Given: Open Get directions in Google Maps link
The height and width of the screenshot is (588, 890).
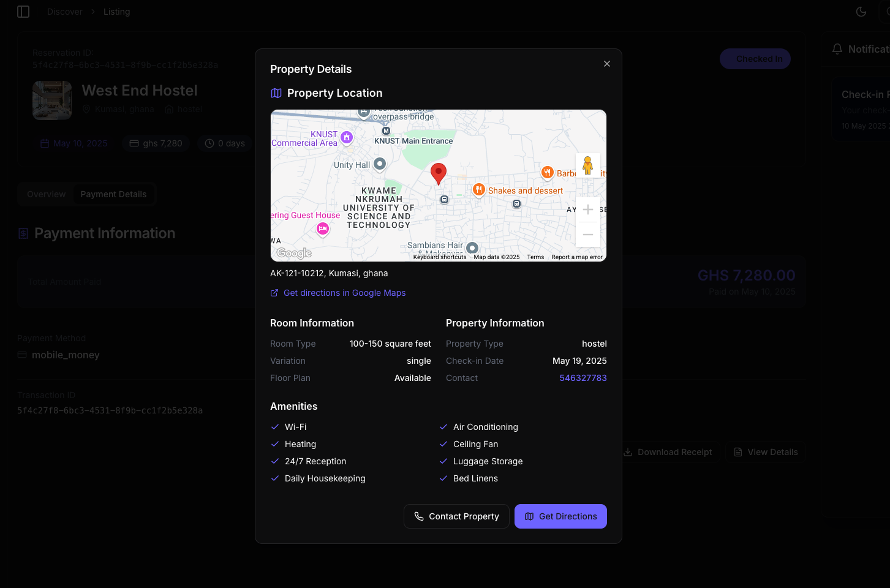Looking at the screenshot, I should pos(344,293).
